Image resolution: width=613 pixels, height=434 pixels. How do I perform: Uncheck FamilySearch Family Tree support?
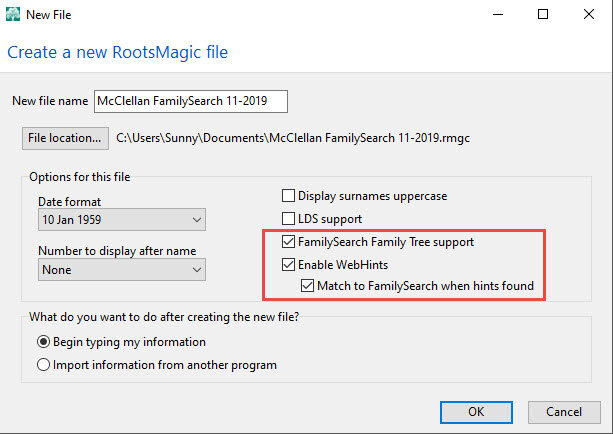(x=289, y=242)
